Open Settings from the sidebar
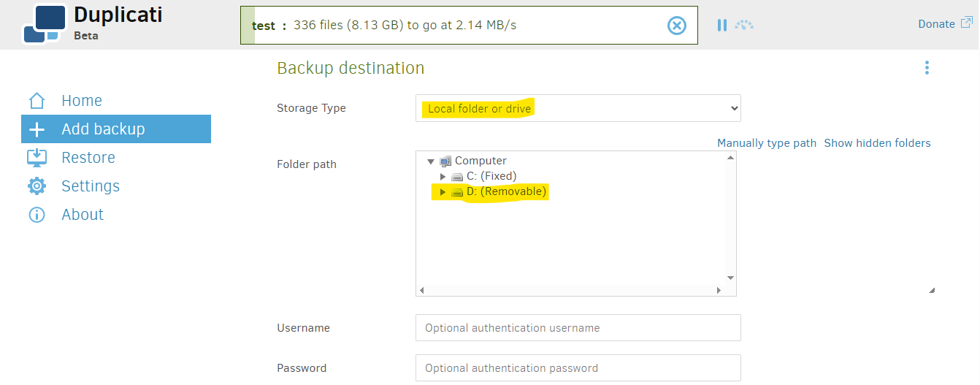Viewport: 980px width, 385px height. pos(90,186)
